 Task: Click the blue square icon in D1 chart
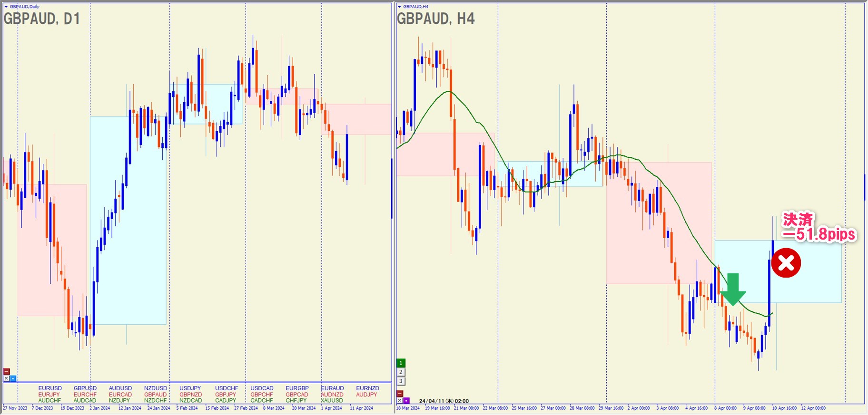[13, 378]
